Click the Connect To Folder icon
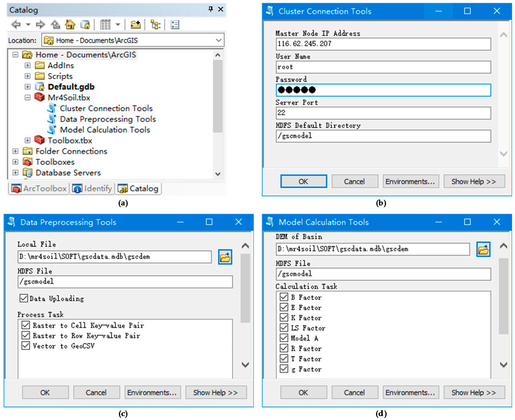This screenshot has height=420, width=515. 136,24
